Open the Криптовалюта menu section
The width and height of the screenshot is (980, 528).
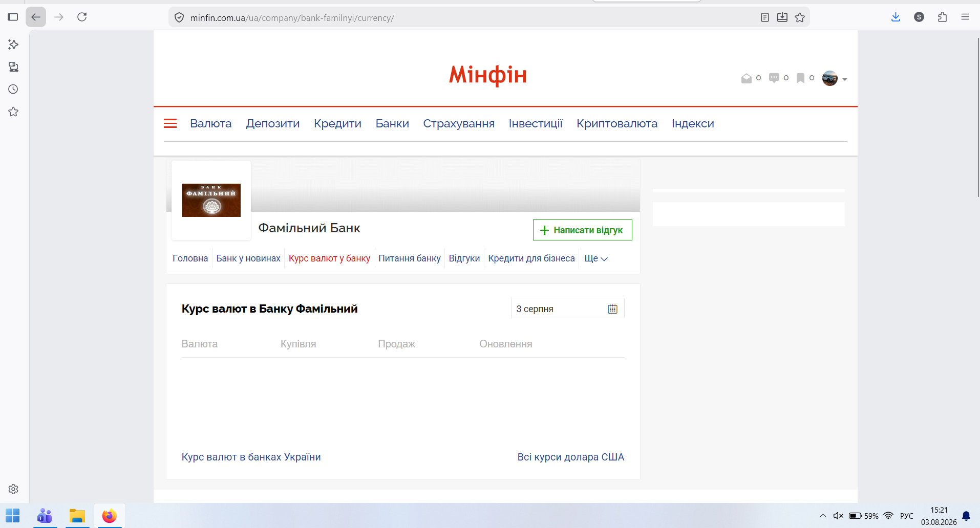coord(617,123)
